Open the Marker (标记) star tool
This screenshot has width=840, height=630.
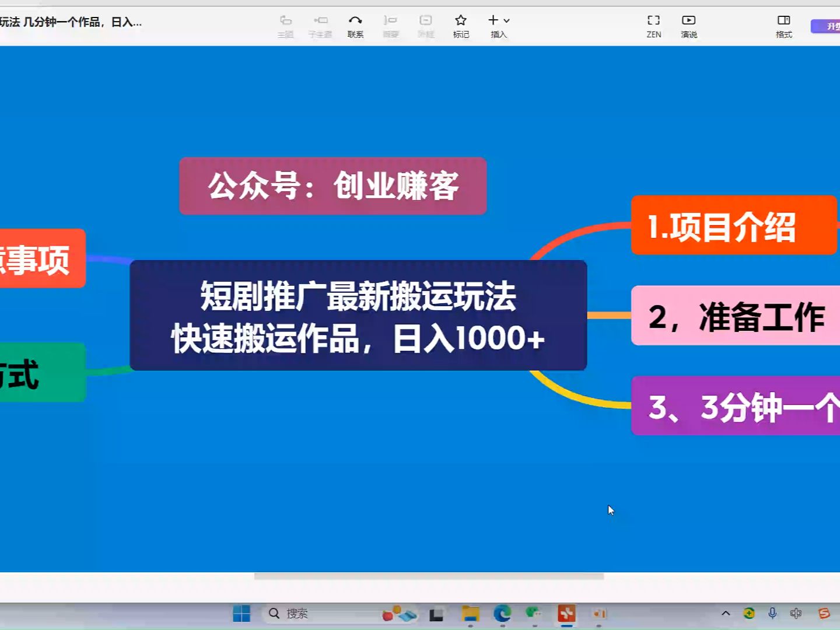461,27
